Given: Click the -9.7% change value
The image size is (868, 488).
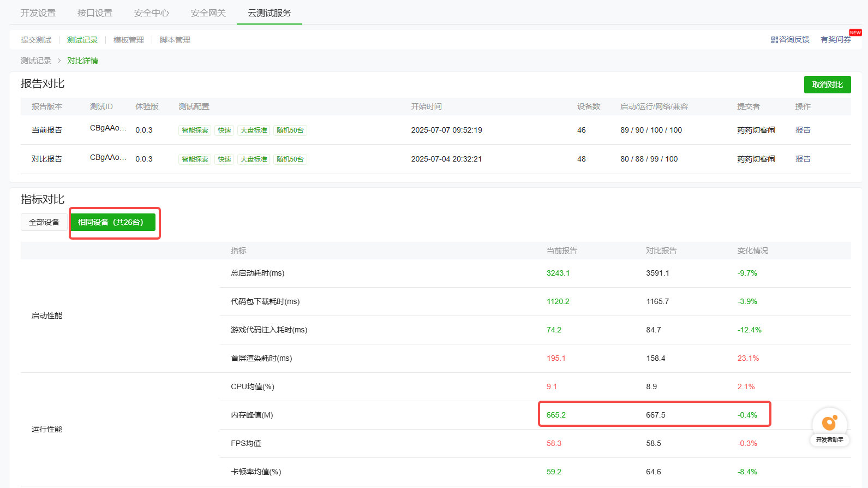Looking at the screenshot, I should tap(747, 273).
